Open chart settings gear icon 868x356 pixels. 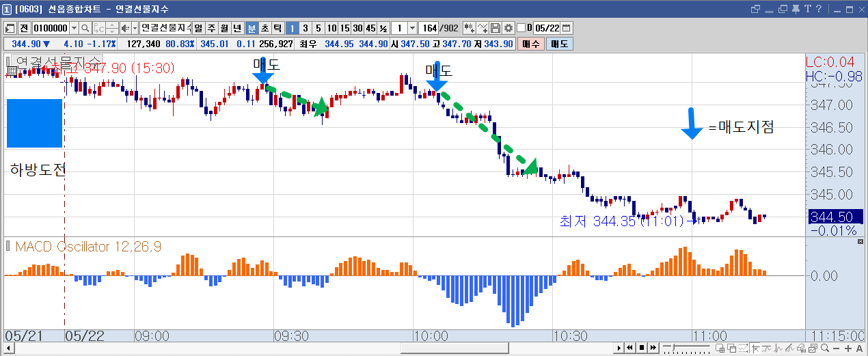tap(508, 28)
